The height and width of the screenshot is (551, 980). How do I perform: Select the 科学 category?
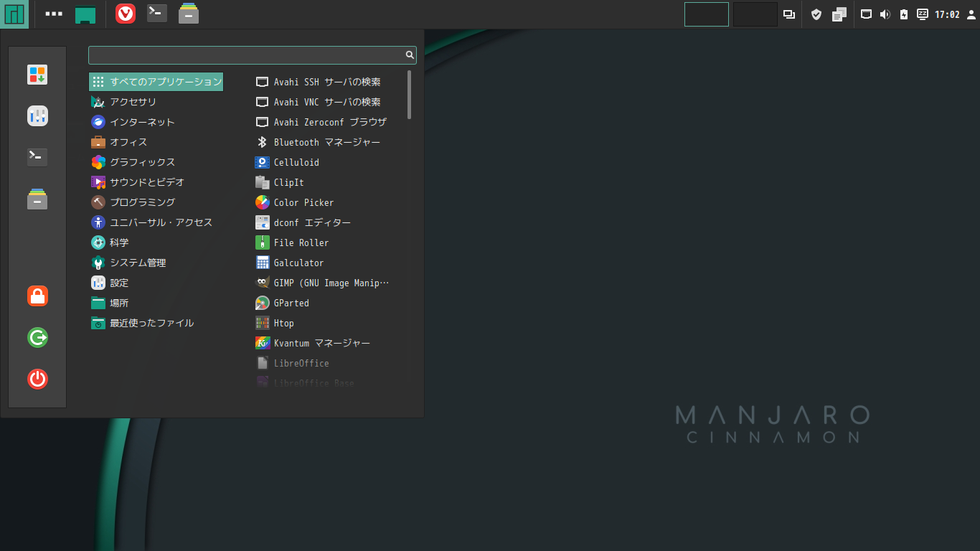[156, 242]
